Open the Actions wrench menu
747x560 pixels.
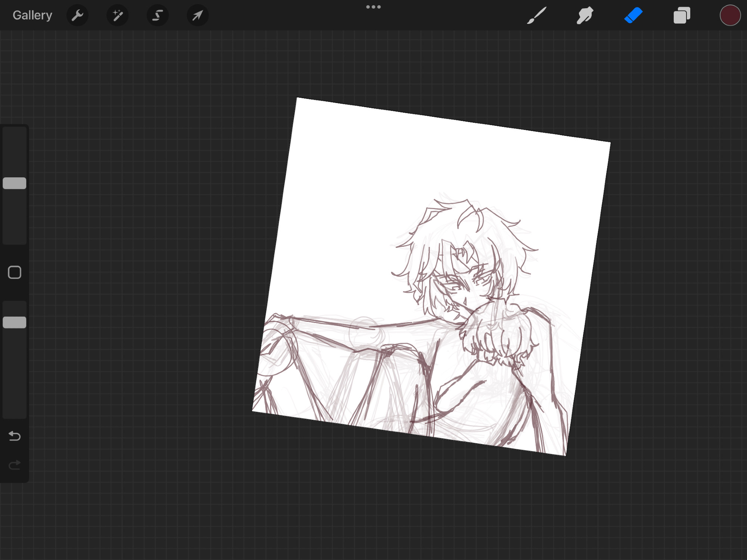tap(77, 15)
